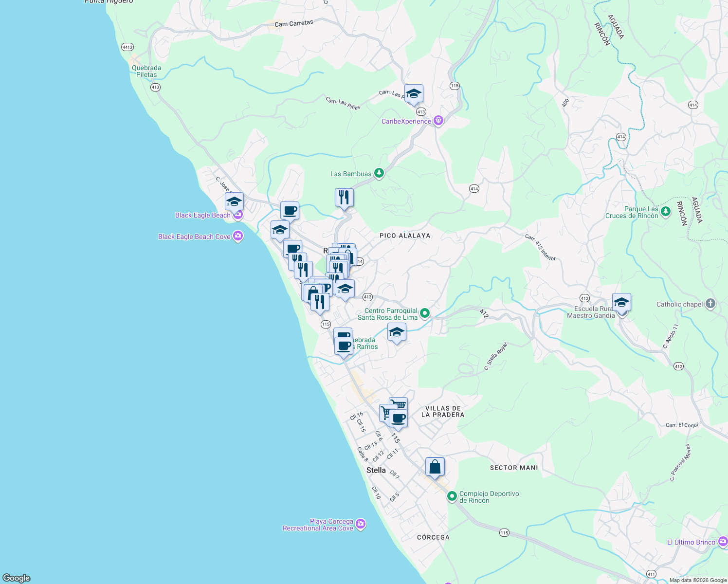728x584 pixels.
Task: Select the restaurant fork-and-knife marker near Pico Alalaya
Action: coord(344,197)
